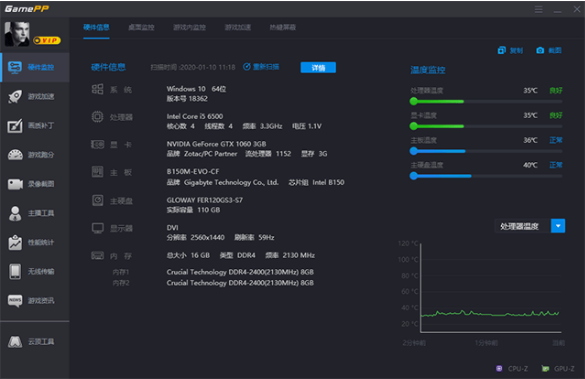Click the 主硬盘 disk icon

[x=97, y=200]
